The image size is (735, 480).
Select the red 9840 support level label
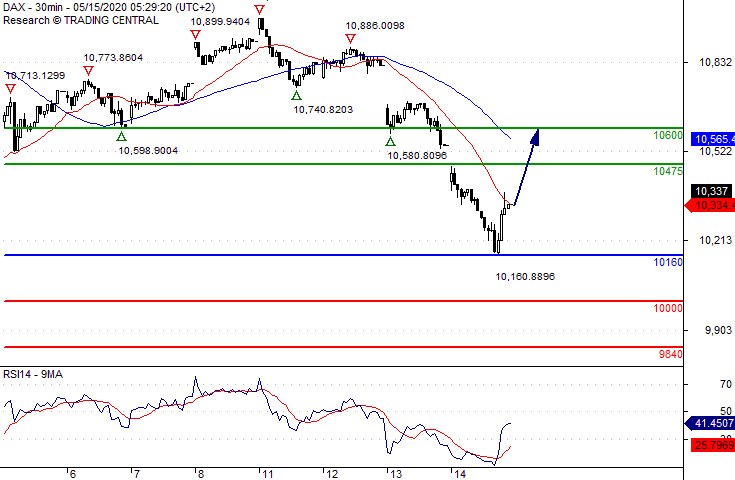point(671,354)
